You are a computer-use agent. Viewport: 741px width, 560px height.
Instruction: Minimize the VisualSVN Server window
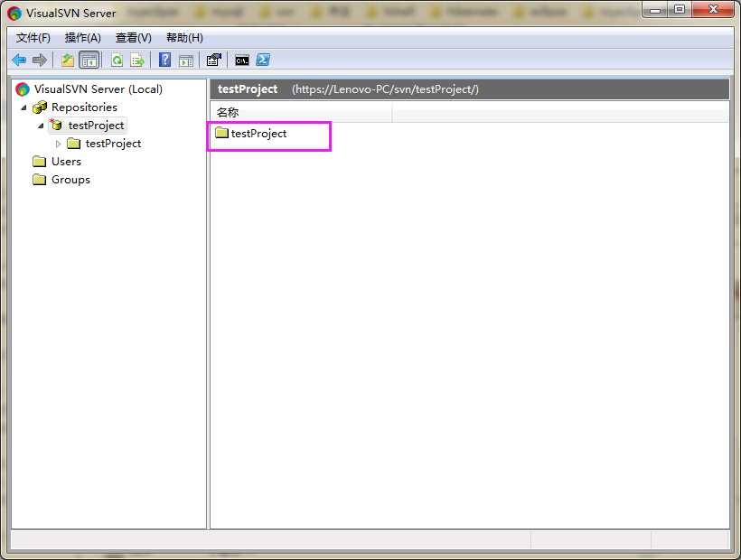click(x=655, y=10)
